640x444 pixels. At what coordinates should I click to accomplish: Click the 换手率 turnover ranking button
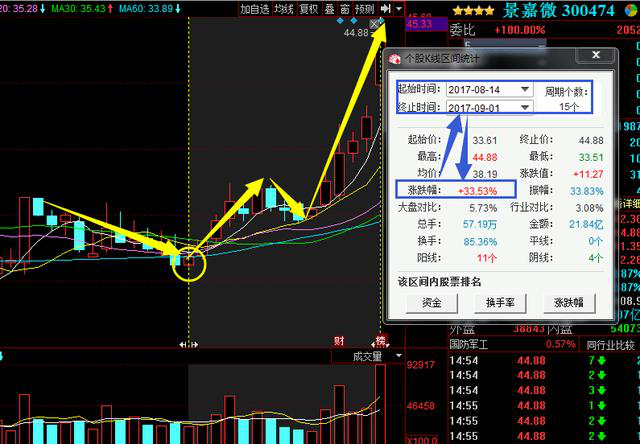[x=500, y=301]
